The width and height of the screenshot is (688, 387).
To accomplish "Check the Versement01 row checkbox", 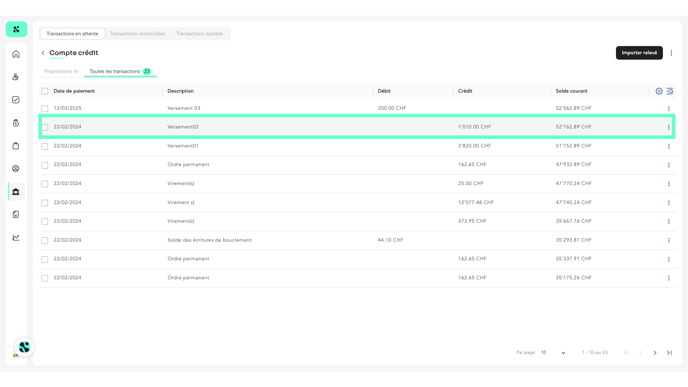I will 45,146.
